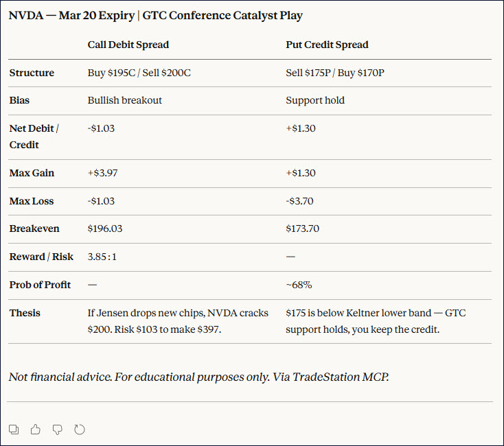This screenshot has width=504, height=446.
Task: Click the Max Loss -$3.70 value
Action: point(300,201)
